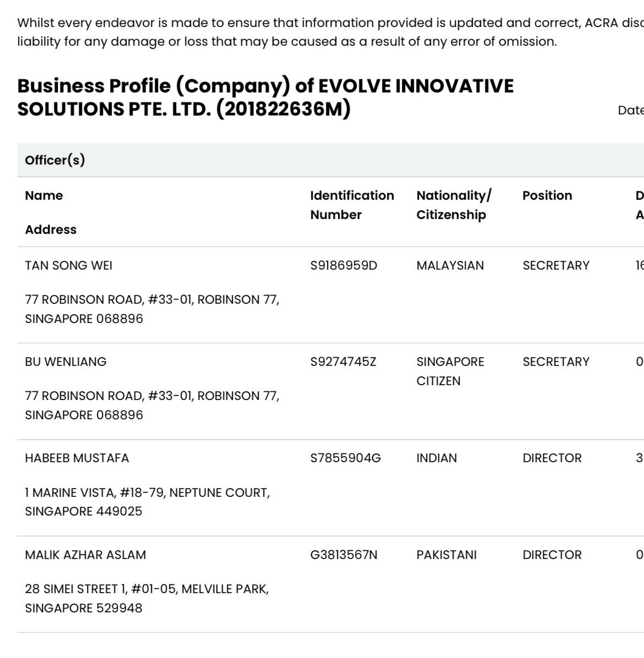Click the INDIAN nationality cell
This screenshot has height=658, width=644.
coord(436,458)
